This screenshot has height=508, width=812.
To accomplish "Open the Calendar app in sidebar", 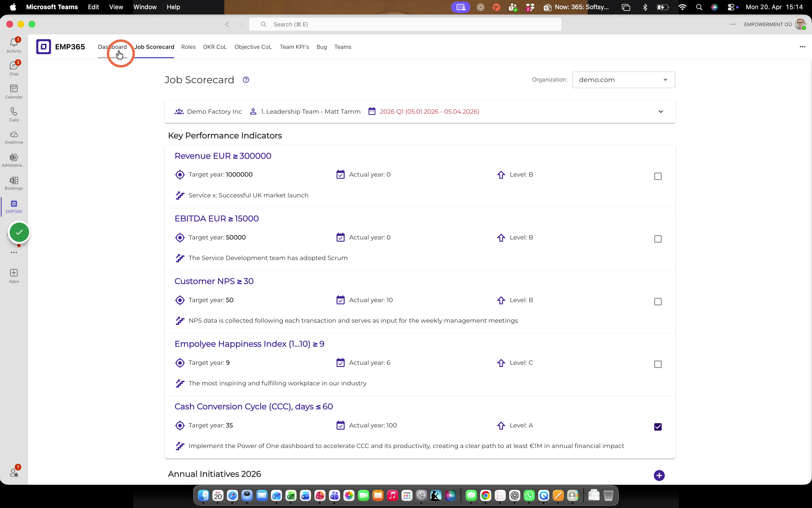I will [14, 91].
